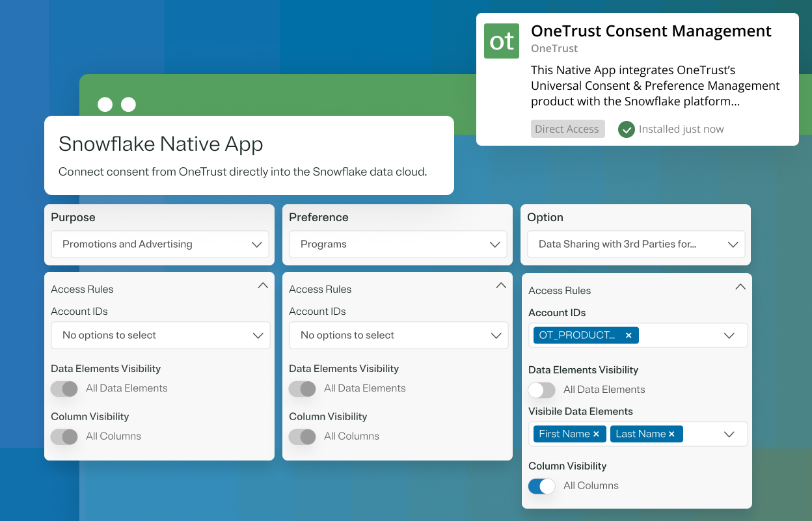Click the left window dot on green card

click(x=105, y=104)
